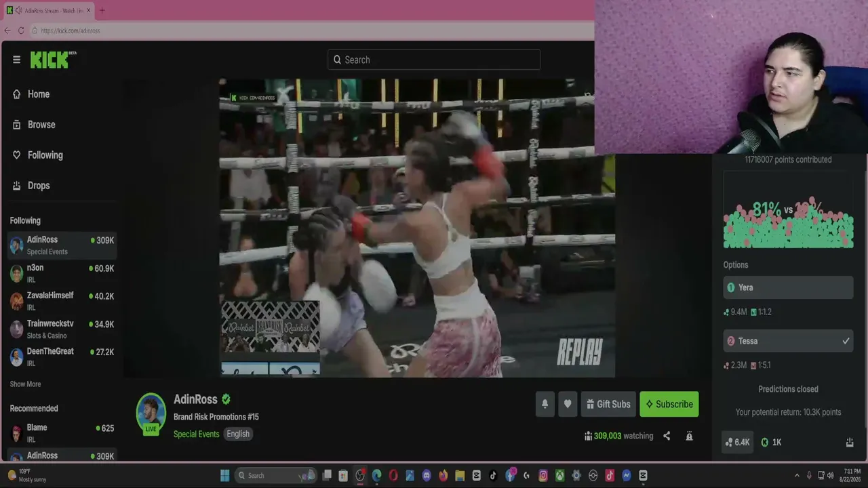Click the Trainwreckstv avatar icon
The image size is (868, 488).
(16, 329)
